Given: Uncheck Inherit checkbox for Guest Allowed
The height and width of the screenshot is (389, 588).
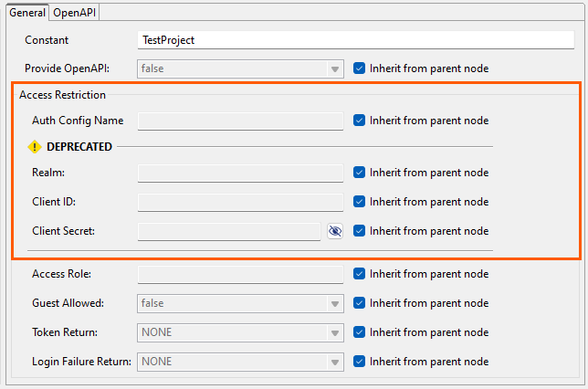Looking at the screenshot, I should point(359,303).
